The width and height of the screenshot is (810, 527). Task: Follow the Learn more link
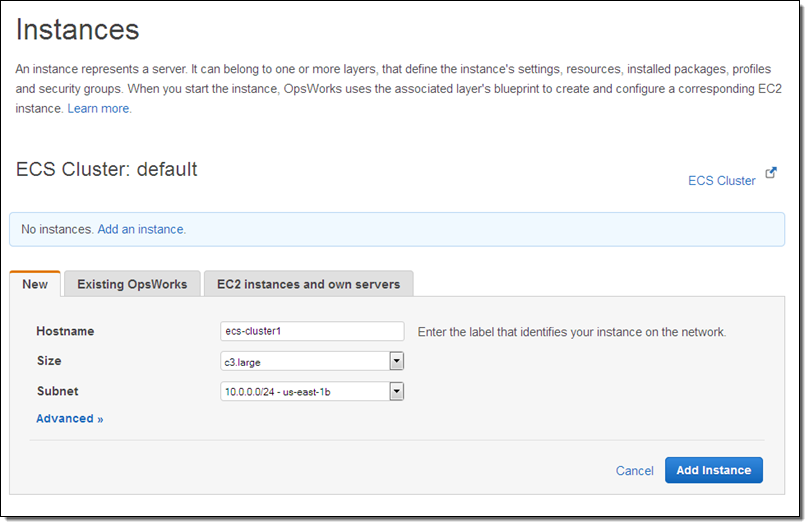tap(99, 108)
